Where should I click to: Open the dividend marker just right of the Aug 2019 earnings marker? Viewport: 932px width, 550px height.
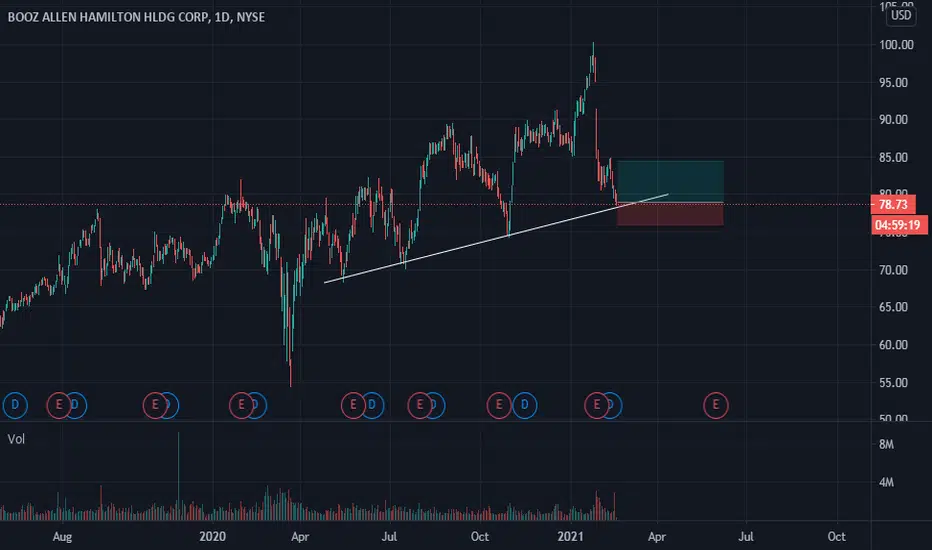pyautogui.click(x=77, y=406)
